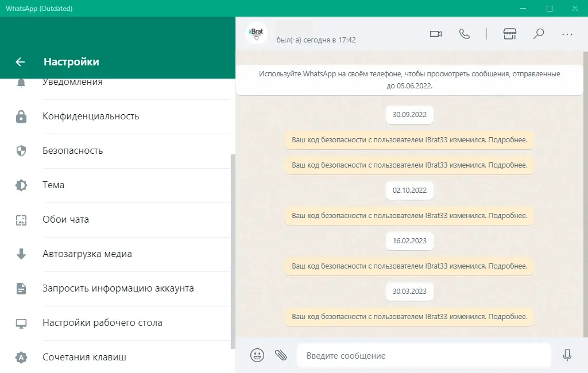Click the bell icon next to Уведомления
Image resolution: width=588 pixels, height=373 pixels.
[21, 83]
